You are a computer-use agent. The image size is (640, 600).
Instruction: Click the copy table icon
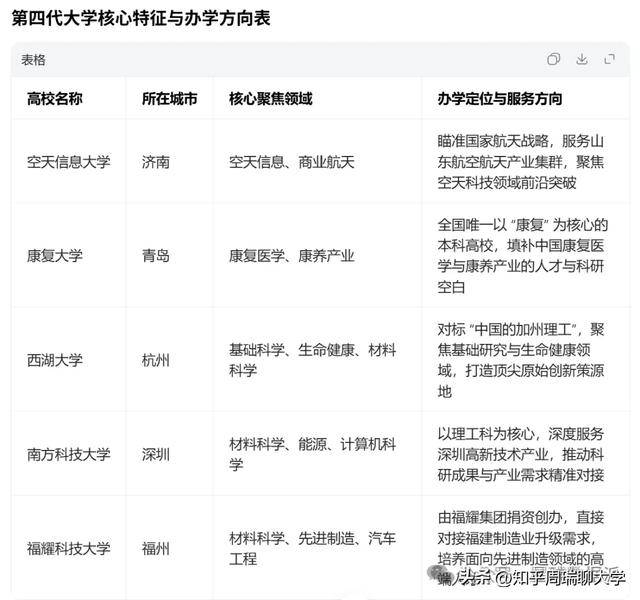554,60
